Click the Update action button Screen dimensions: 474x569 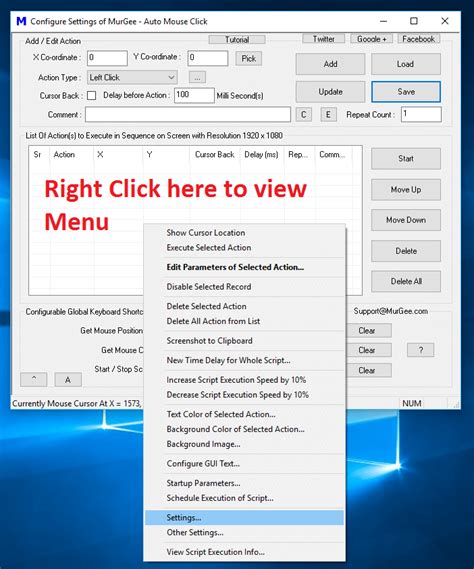coord(330,92)
